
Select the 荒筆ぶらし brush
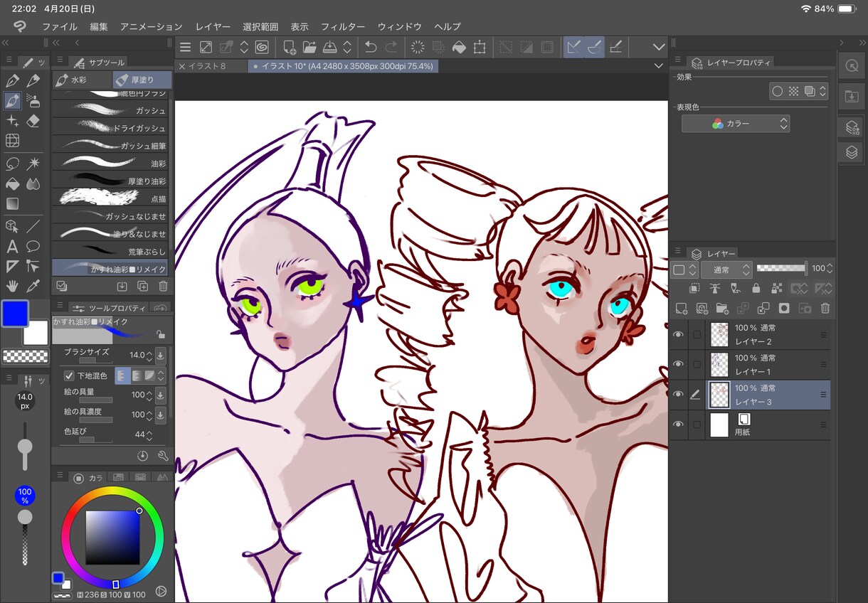click(110, 252)
